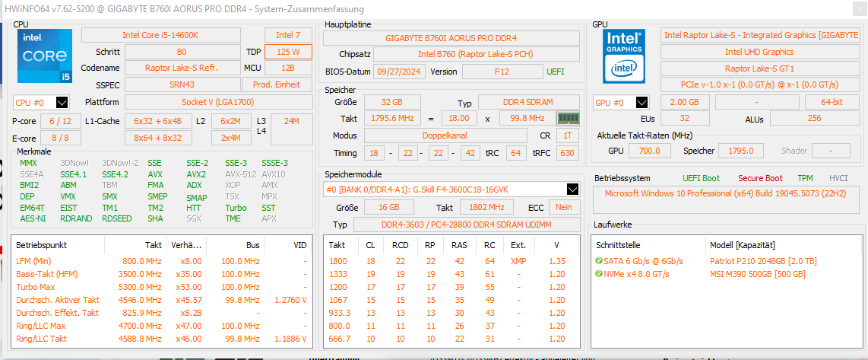Image resolution: width=868 pixels, height=360 pixels.
Task: Click the AVX2 feature flag
Action: pyautogui.click(x=196, y=174)
